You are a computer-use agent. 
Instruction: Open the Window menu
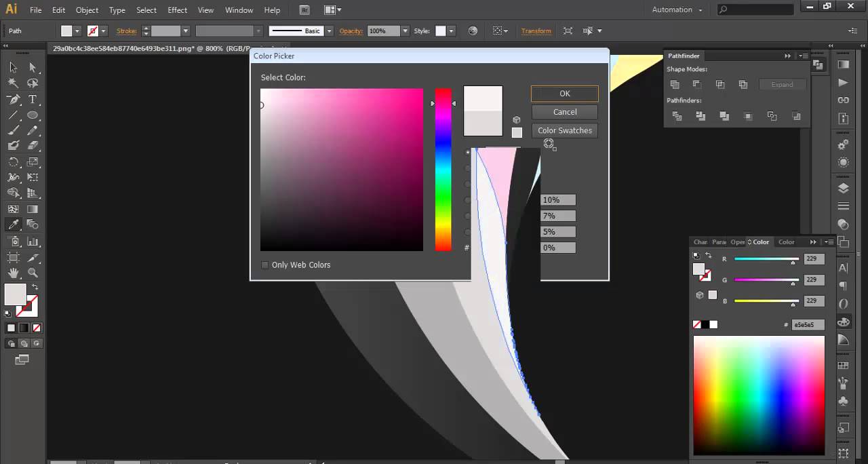[x=239, y=10]
